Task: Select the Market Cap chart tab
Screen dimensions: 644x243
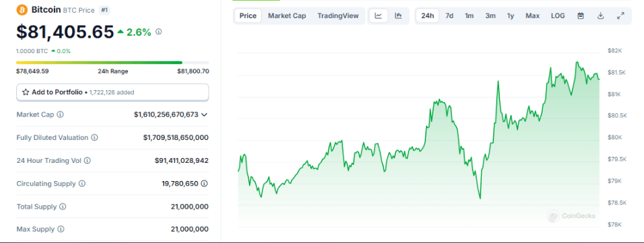Action: pos(287,16)
